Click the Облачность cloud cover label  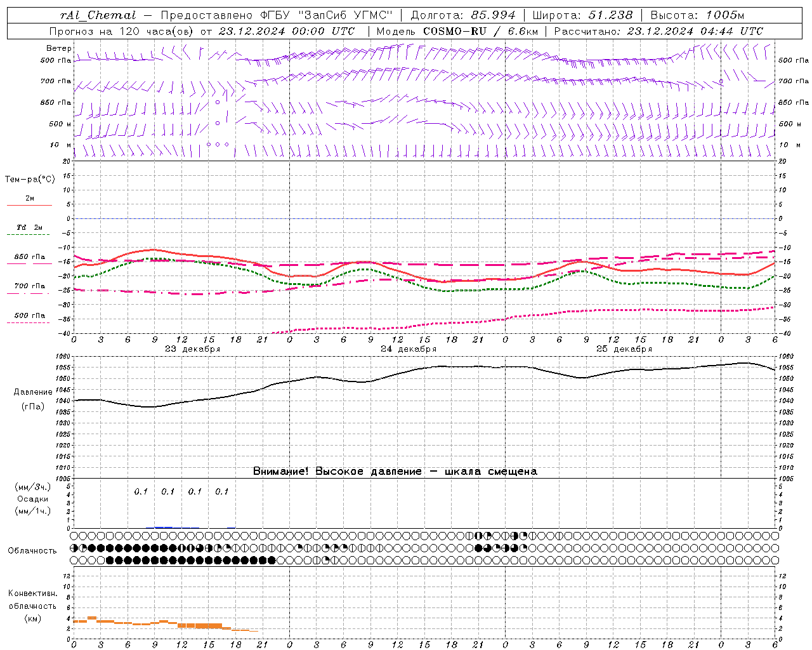[x=32, y=550]
